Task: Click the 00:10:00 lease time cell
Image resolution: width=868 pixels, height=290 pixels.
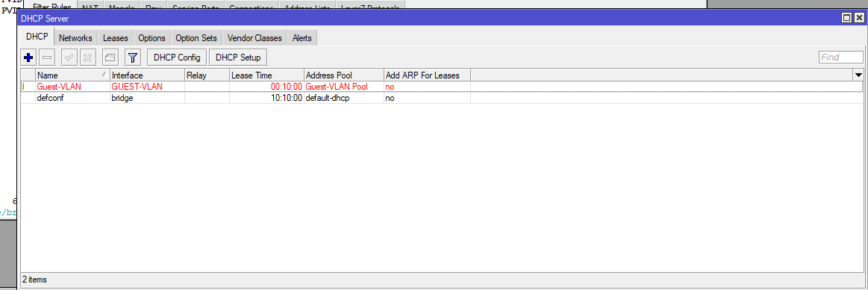Action: click(x=267, y=87)
